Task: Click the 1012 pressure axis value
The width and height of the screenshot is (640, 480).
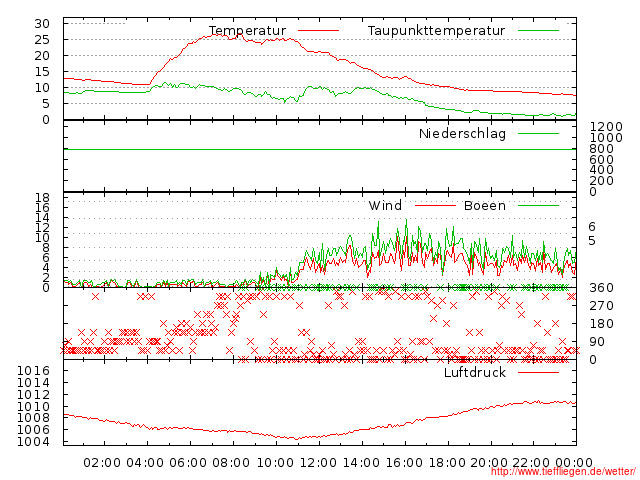Action: pos(33,395)
